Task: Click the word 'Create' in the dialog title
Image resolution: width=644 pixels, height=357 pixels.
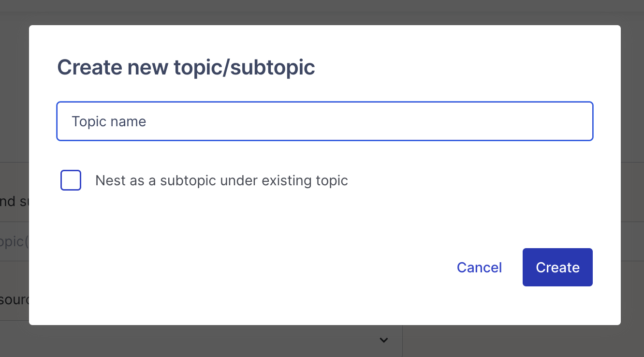Action: pyautogui.click(x=89, y=67)
